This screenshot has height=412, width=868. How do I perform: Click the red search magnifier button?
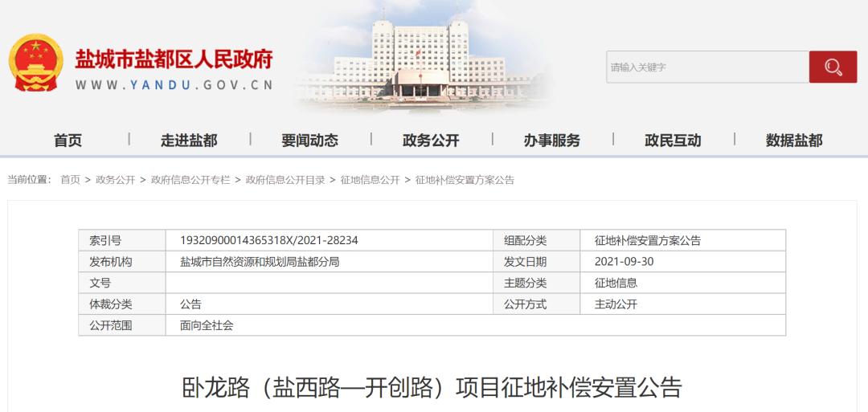(x=833, y=67)
